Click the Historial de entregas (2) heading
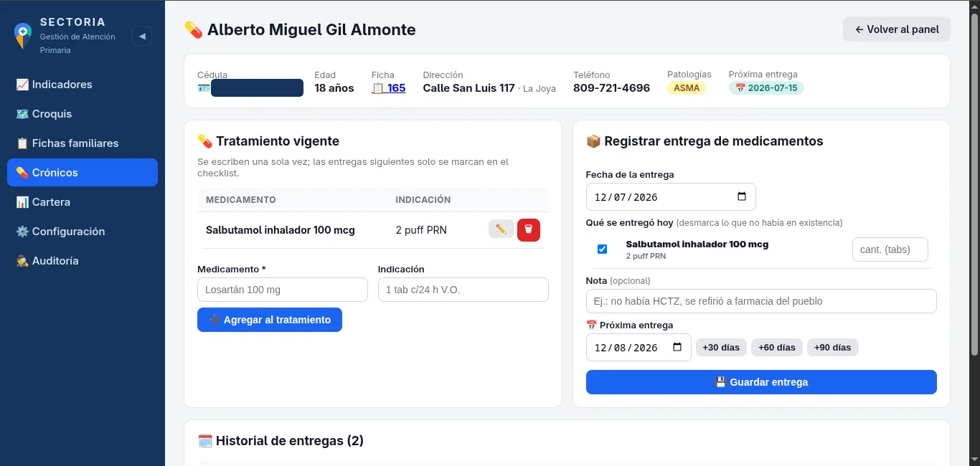Screen dimensions: 980x466 tap(281, 441)
